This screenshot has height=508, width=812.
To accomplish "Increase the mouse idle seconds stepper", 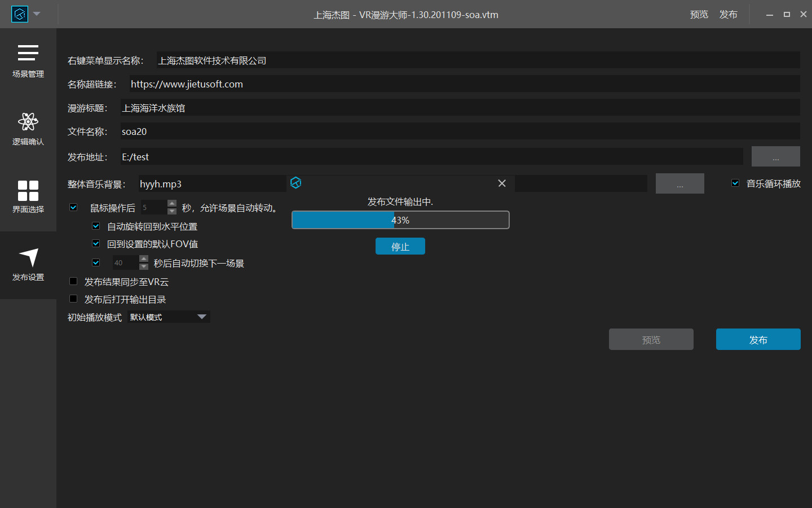I will (x=172, y=203).
